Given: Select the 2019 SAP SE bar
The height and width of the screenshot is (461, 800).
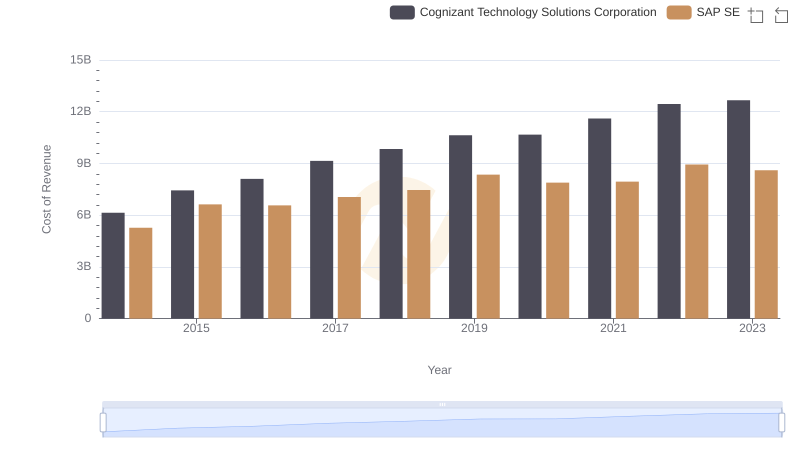Looking at the screenshot, I should tap(488, 247).
